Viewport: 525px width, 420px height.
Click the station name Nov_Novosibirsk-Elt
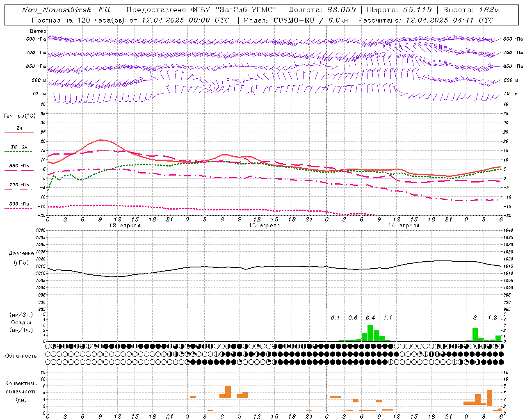pyautogui.click(x=66, y=10)
